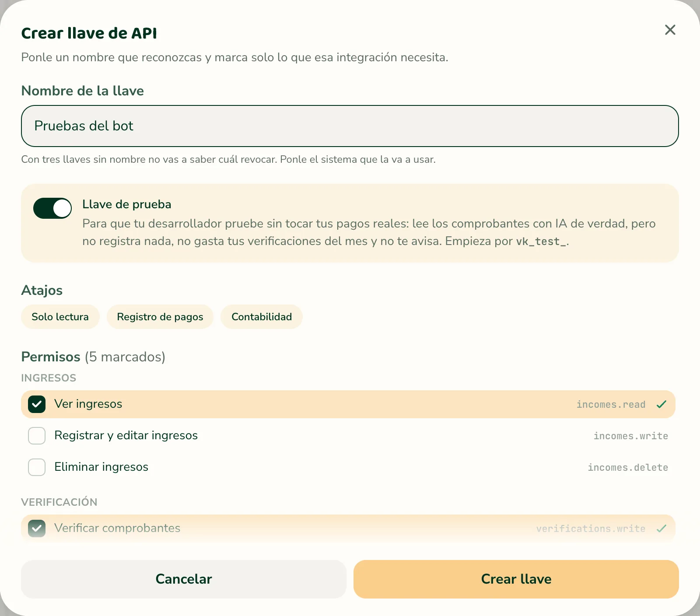The image size is (700, 616).
Task: Uncheck the Verificar comprobantes checkbox
Action: 37,528
